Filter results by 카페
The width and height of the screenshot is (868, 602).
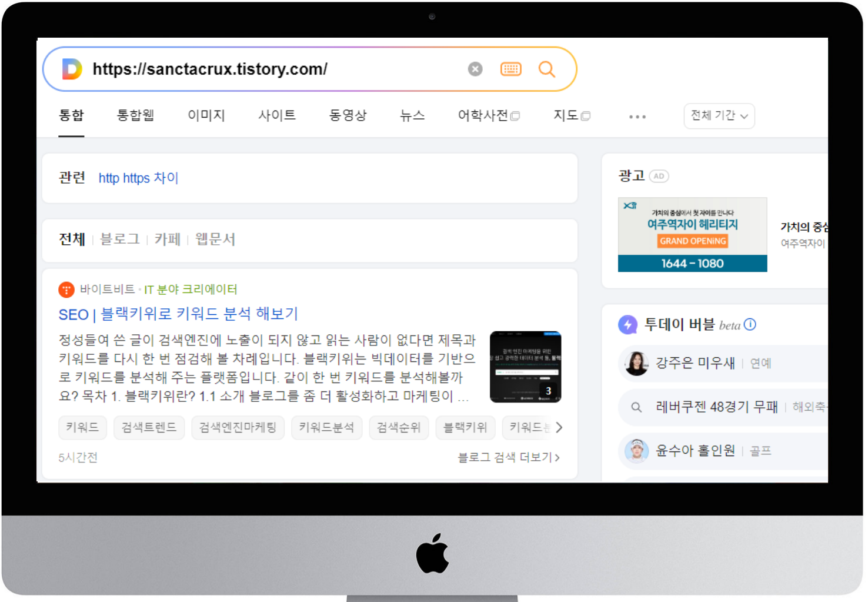168,239
